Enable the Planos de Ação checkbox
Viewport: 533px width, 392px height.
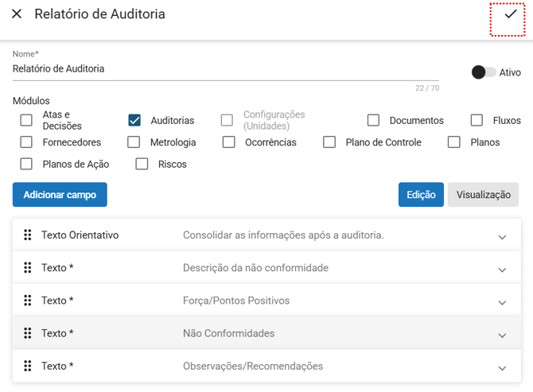coord(27,165)
